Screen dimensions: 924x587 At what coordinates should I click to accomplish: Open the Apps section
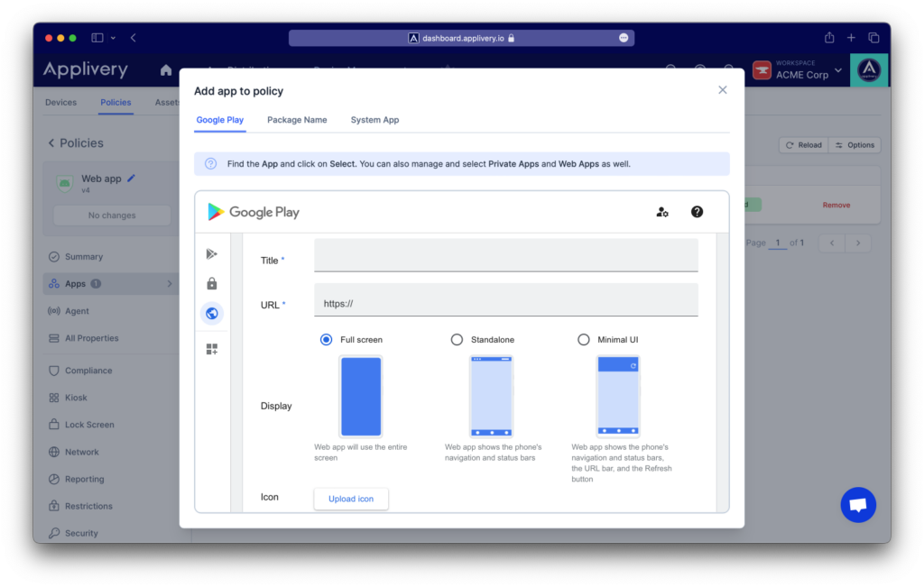click(x=111, y=284)
